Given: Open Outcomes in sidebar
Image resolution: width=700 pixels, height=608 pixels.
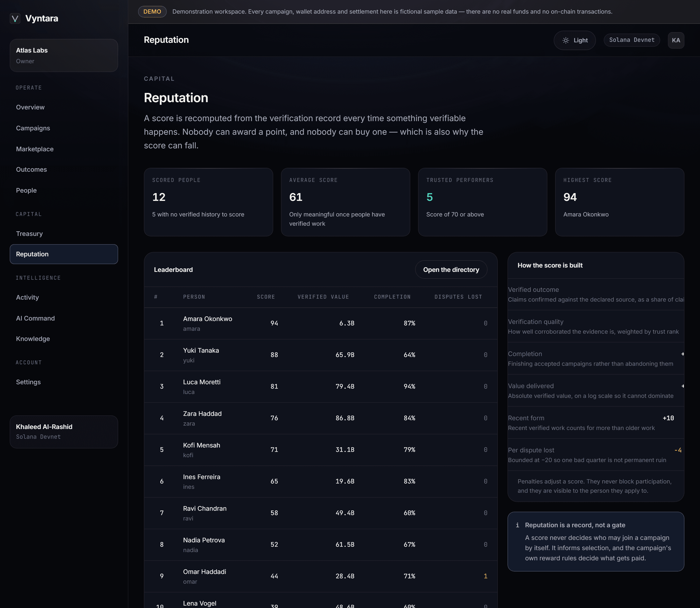Looking at the screenshot, I should (x=64, y=170).
